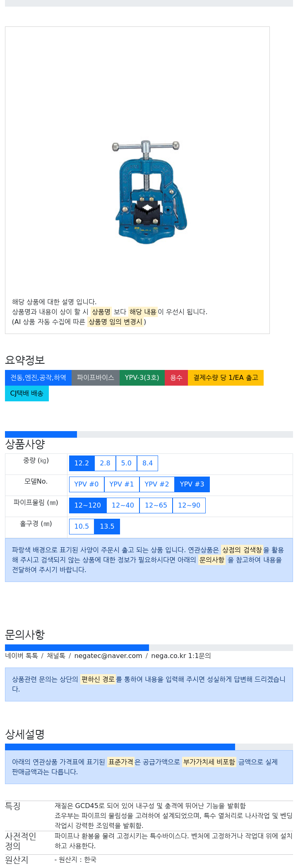Choose hole diameter 13.5
This screenshot has width=298, height=868.
107,527
